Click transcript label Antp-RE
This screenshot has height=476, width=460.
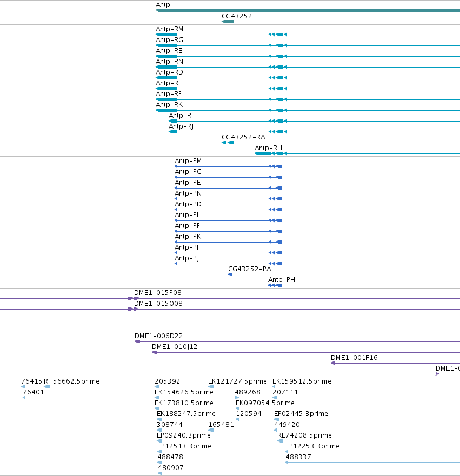pyautogui.click(x=169, y=51)
